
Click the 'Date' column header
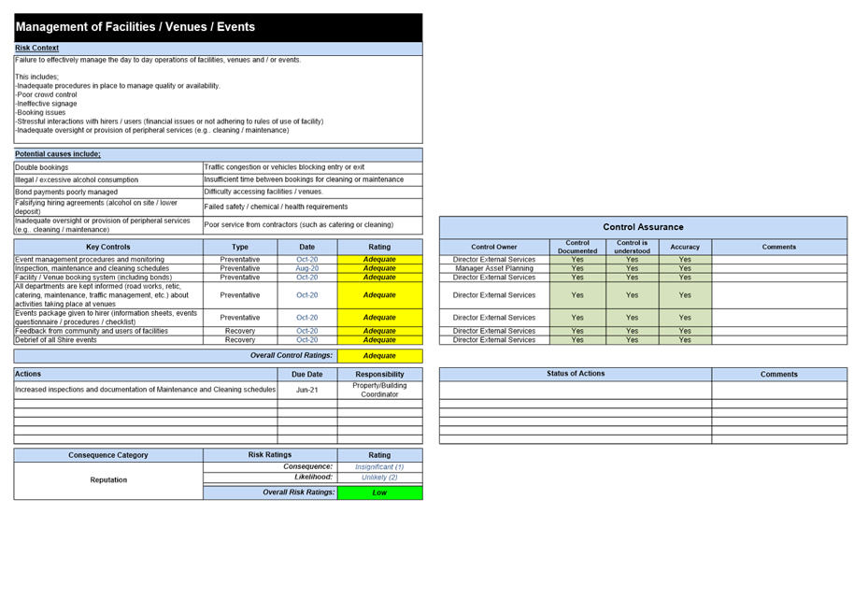[307, 247]
